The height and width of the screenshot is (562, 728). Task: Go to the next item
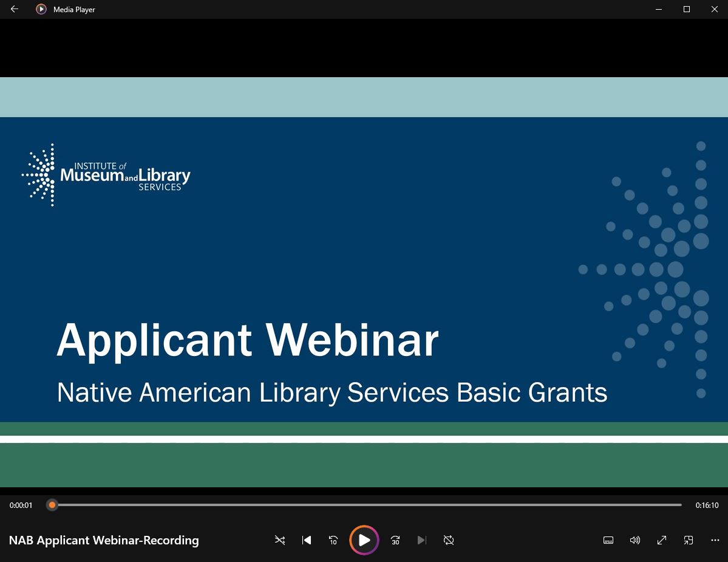[x=422, y=540]
